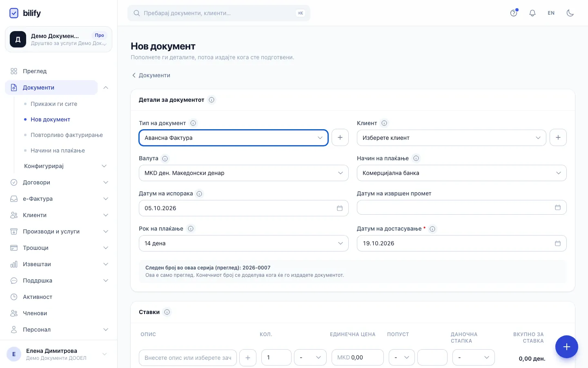Open the Тип на документ dropdown
Image resolution: width=588 pixels, height=368 pixels.
pos(234,138)
